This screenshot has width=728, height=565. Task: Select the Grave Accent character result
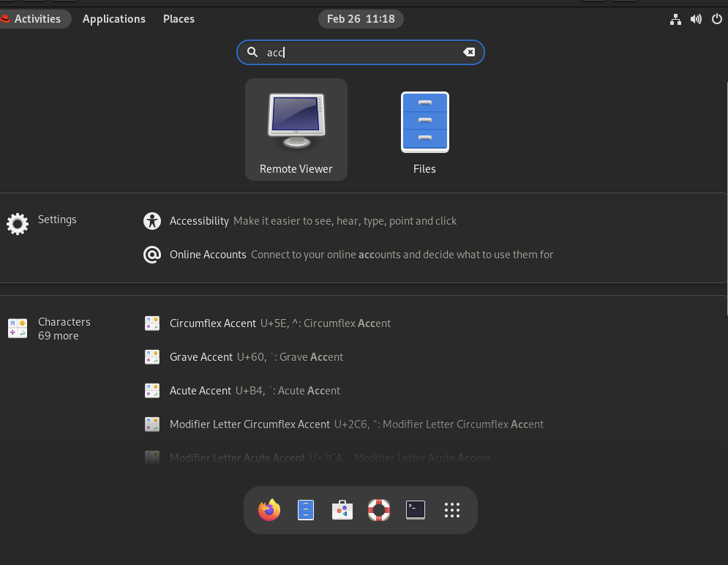202,356
